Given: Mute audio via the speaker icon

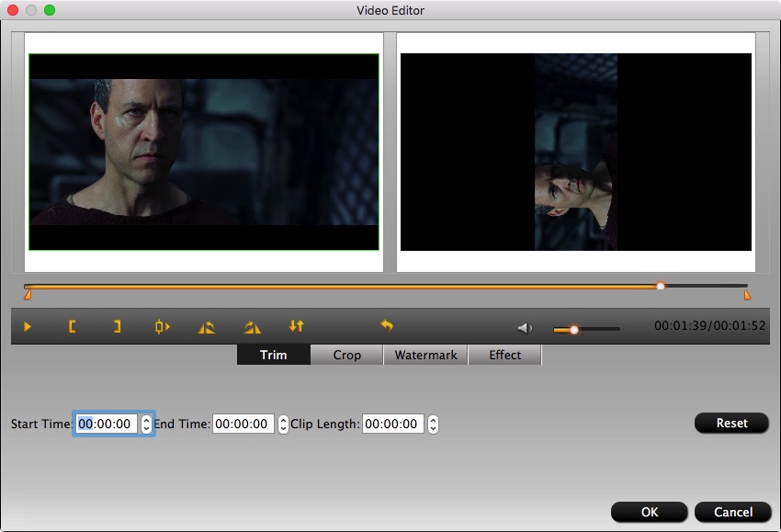Looking at the screenshot, I should tap(525, 328).
